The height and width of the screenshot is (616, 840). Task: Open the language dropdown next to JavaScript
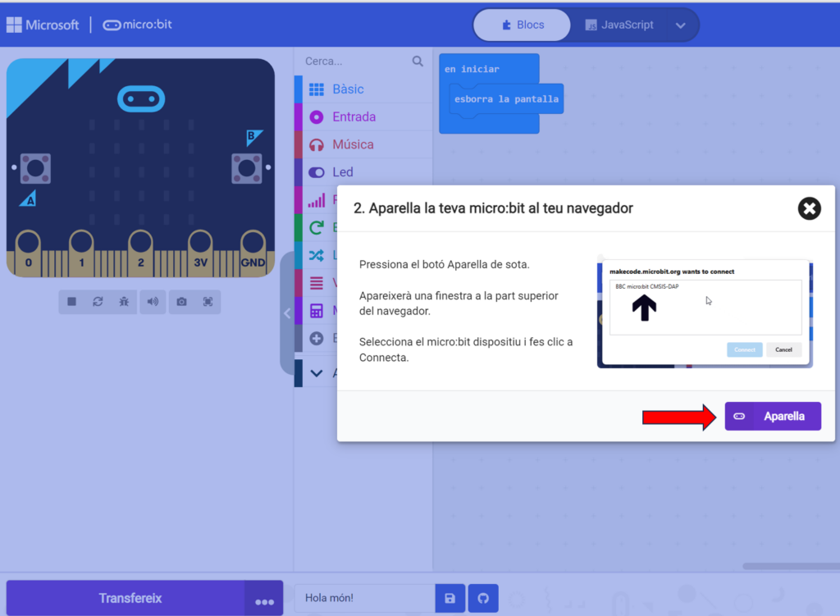tap(680, 25)
